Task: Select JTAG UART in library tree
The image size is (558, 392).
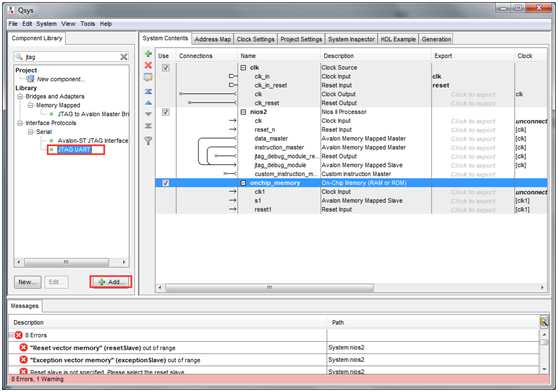Action: point(75,150)
